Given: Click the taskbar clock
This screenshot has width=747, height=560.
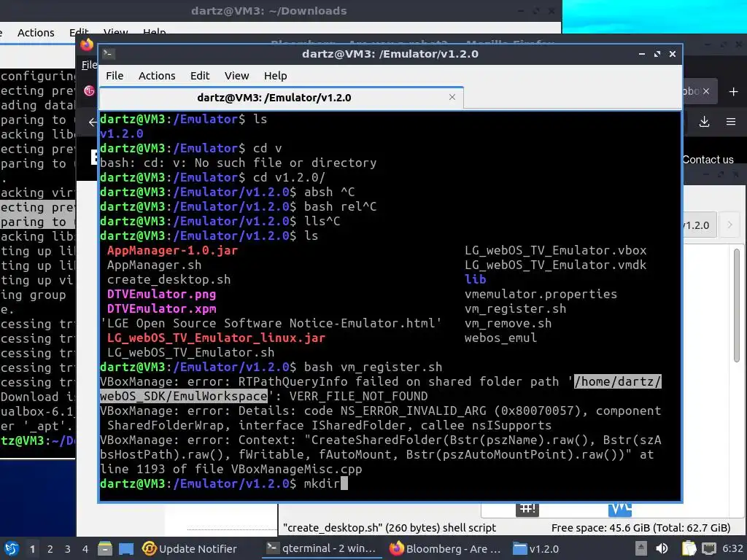Looking at the screenshot, I should point(732,549).
